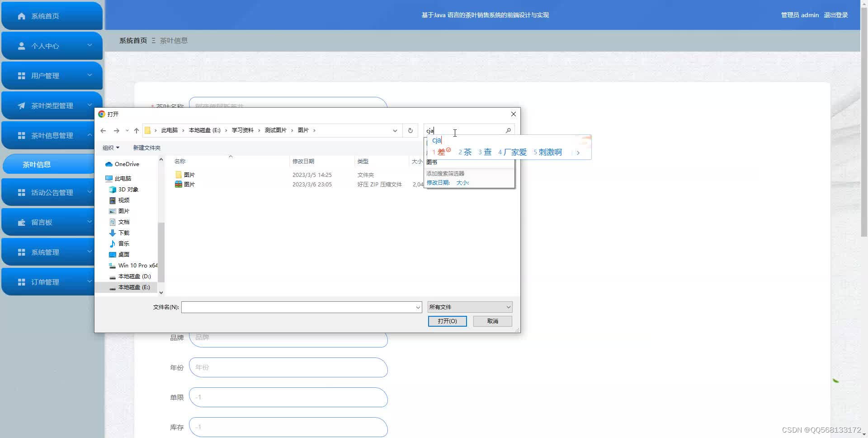Focus the 文件名 input field
The image size is (868, 438).
tap(298, 307)
